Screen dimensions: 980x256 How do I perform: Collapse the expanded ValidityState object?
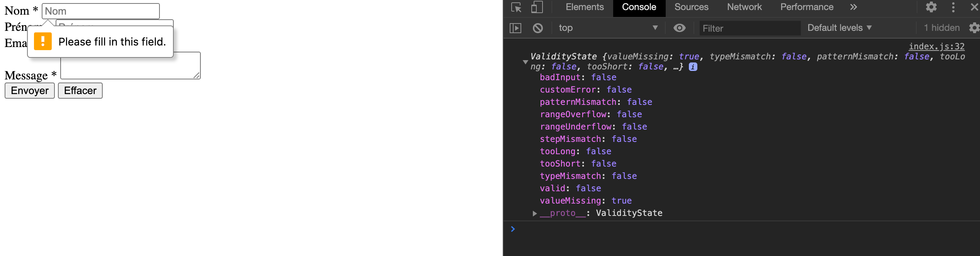[x=525, y=61]
